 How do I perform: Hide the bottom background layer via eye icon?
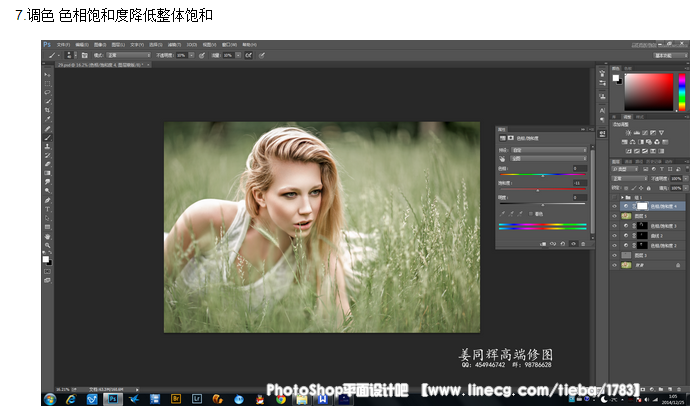614,265
